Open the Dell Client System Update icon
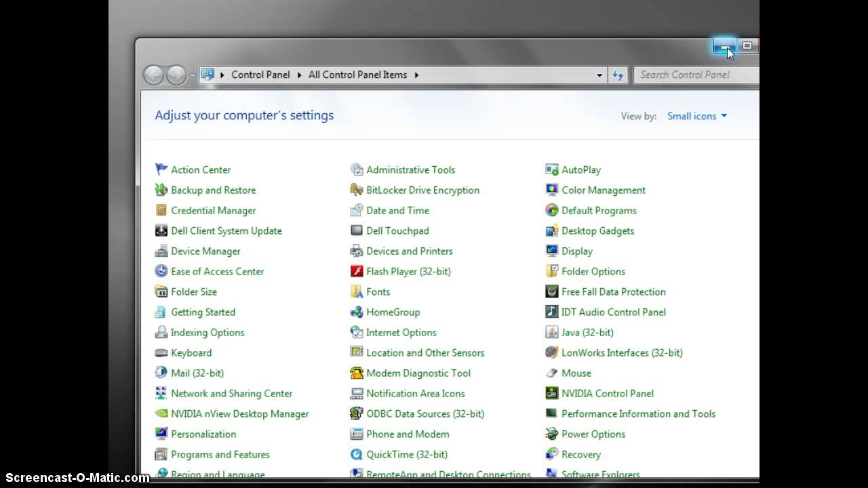 [161, 230]
